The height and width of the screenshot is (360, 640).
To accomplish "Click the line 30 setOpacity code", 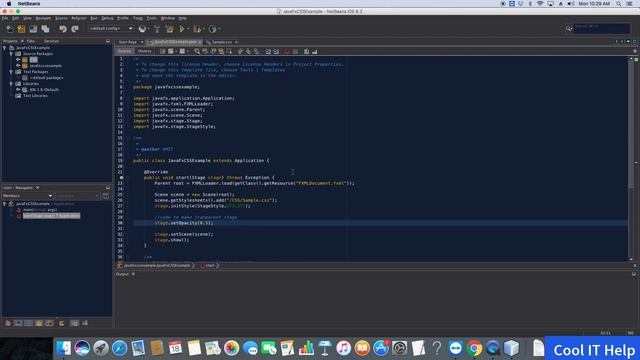I will pos(184,223).
